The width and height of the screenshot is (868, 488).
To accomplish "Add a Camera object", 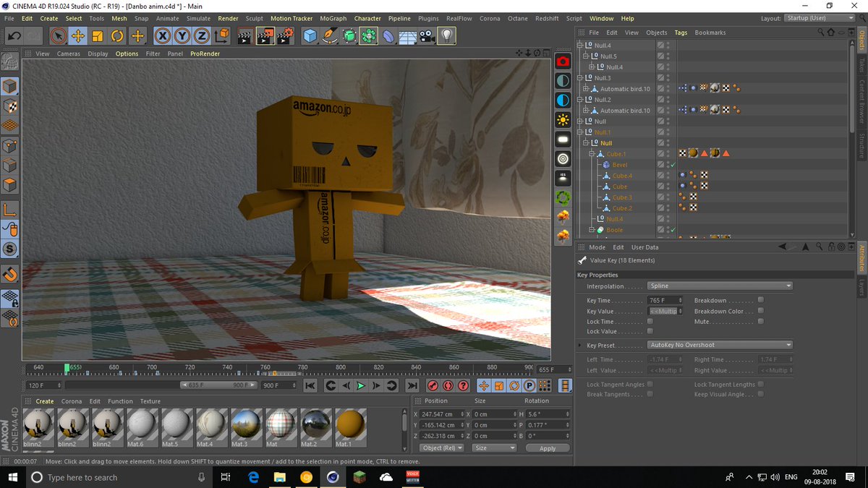I will click(x=427, y=35).
